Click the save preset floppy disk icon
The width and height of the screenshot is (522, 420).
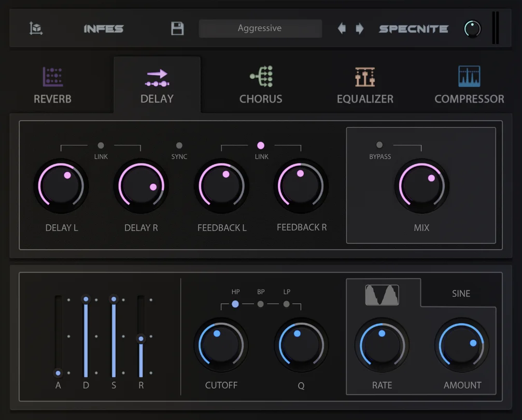click(177, 28)
